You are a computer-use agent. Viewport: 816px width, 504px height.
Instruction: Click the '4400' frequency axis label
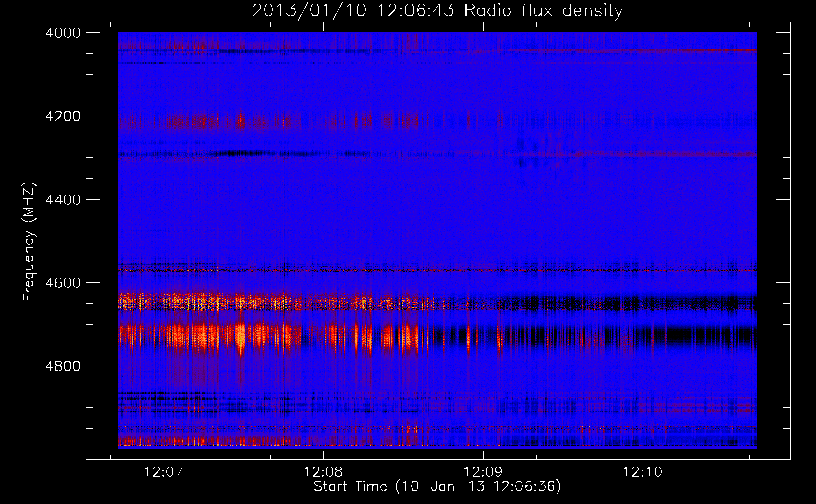click(63, 200)
